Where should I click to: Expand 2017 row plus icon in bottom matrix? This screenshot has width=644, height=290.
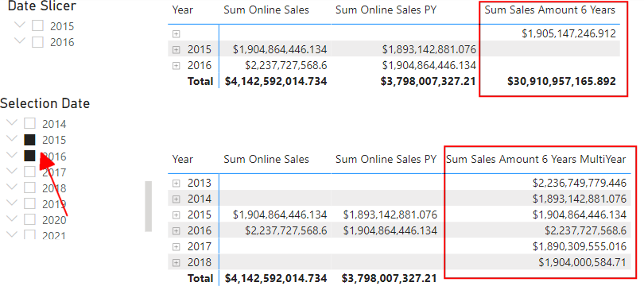(x=177, y=247)
